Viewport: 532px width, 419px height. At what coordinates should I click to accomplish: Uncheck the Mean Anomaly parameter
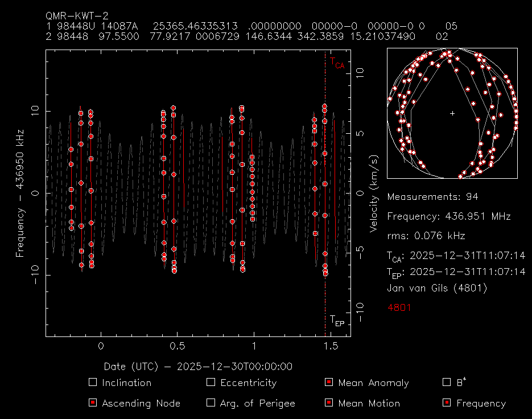tap(328, 383)
